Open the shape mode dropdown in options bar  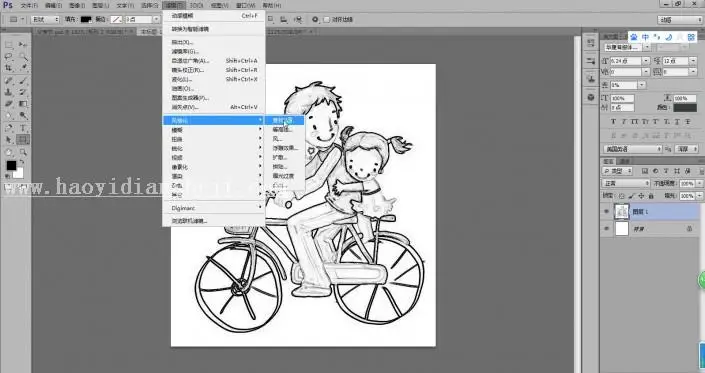45,19
